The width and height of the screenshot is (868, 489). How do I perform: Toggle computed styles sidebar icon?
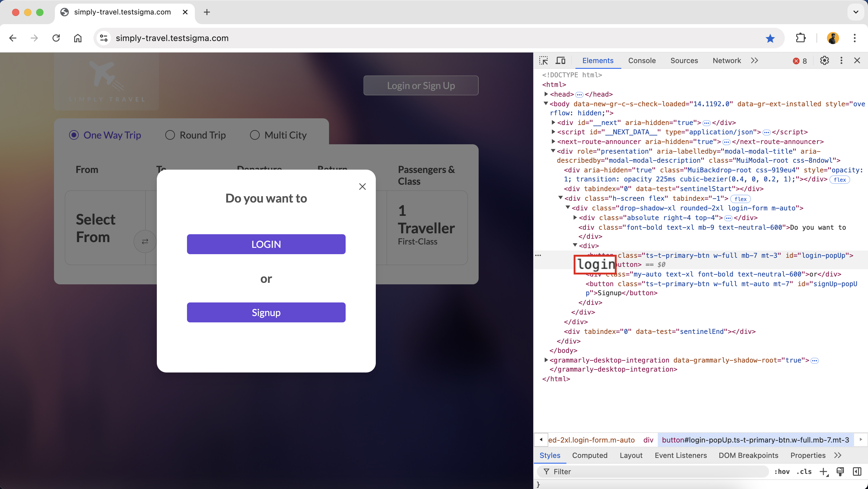point(857,471)
